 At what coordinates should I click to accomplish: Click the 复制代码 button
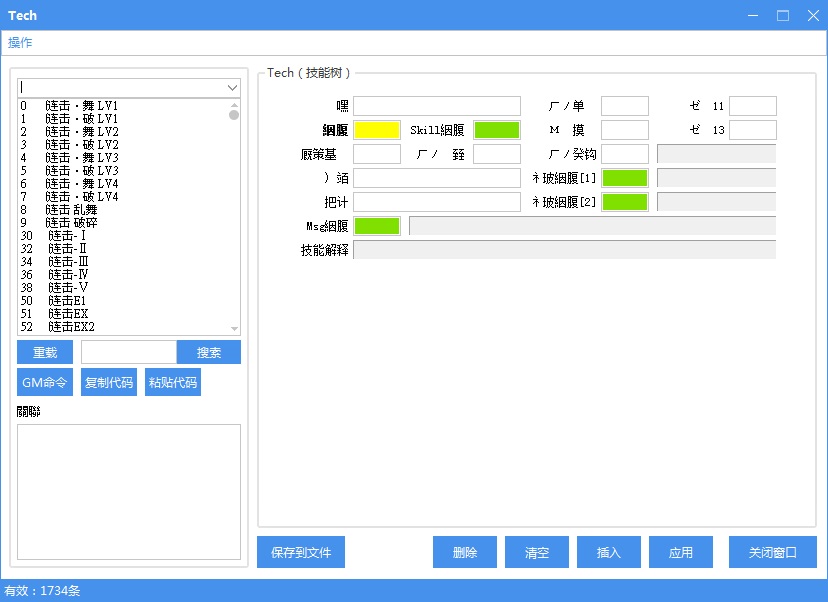109,382
